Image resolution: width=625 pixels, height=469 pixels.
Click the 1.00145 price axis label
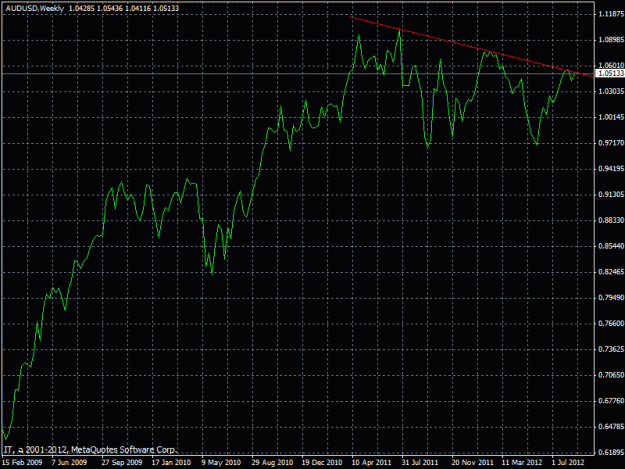[x=611, y=117]
